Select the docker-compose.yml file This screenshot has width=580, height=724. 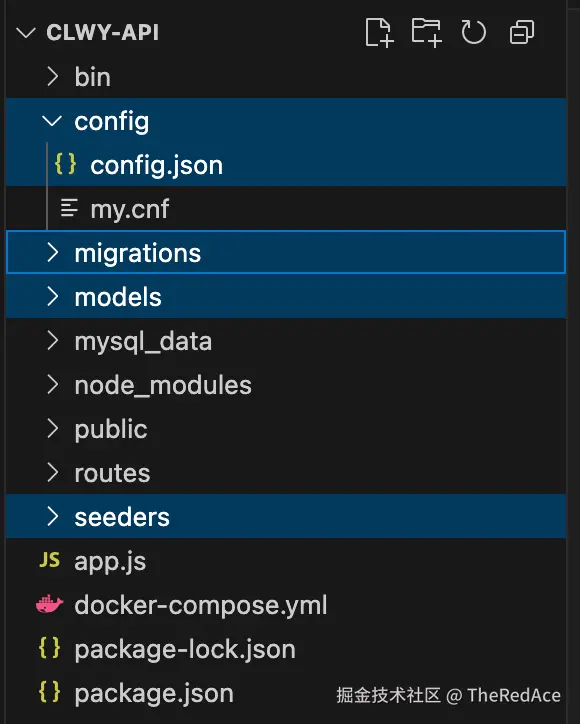point(286,604)
